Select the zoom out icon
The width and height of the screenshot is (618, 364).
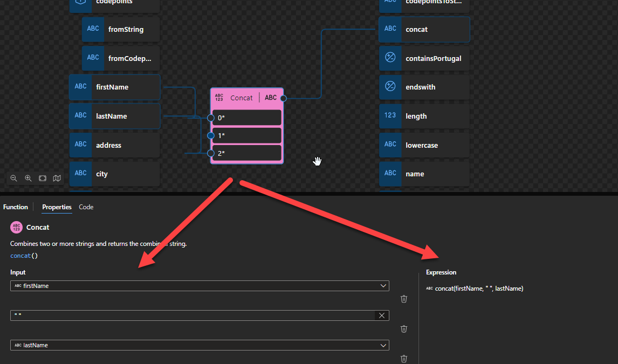pyautogui.click(x=13, y=178)
